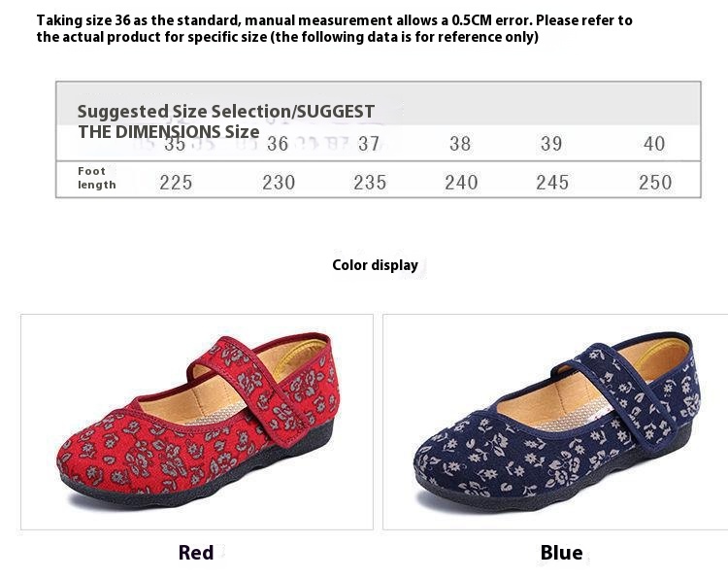Click the 230 foot length value

(279, 182)
